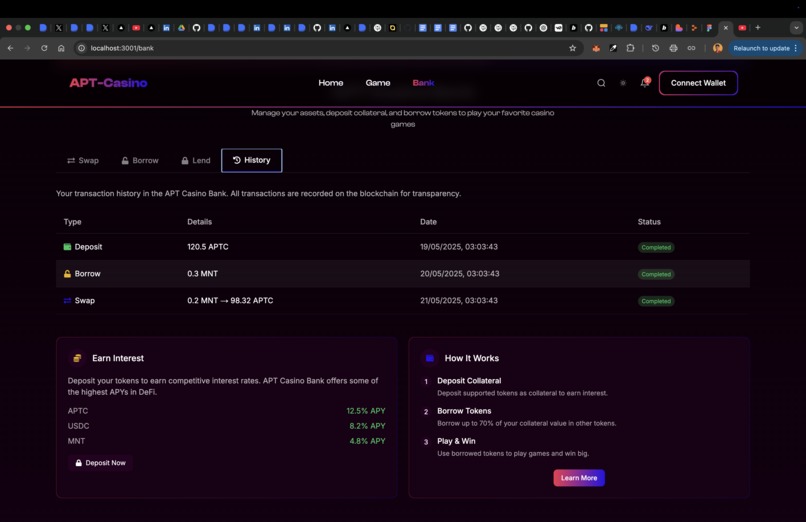Image resolution: width=806 pixels, height=522 pixels.
Task: Open the Extensions puzzle-piece menu
Action: tap(630, 48)
